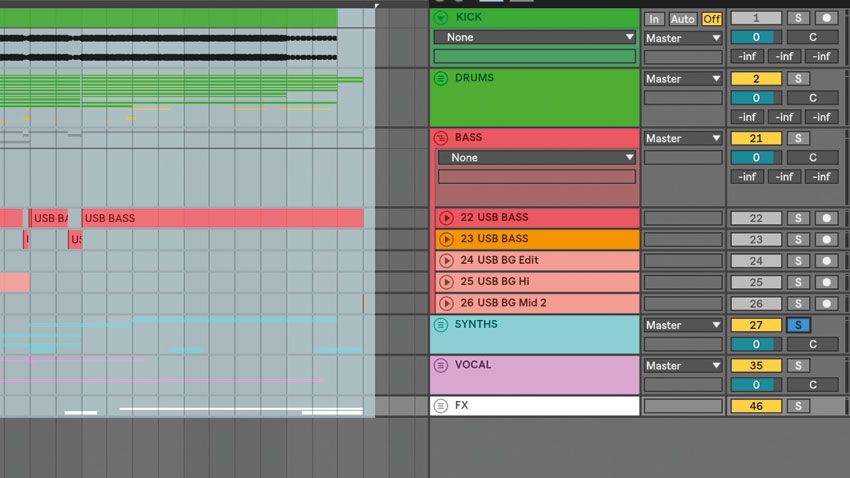Image resolution: width=850 pixels, height=478 pixels.
Task: Open the KICK track None device chooser
Action: click(x=535, y=37)
